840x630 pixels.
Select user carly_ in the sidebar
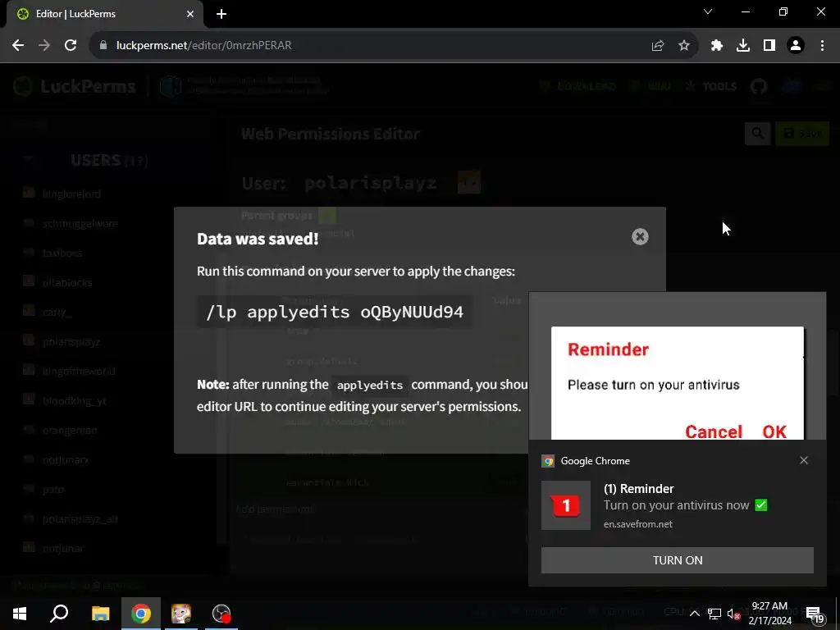click(x=57, y=312)
